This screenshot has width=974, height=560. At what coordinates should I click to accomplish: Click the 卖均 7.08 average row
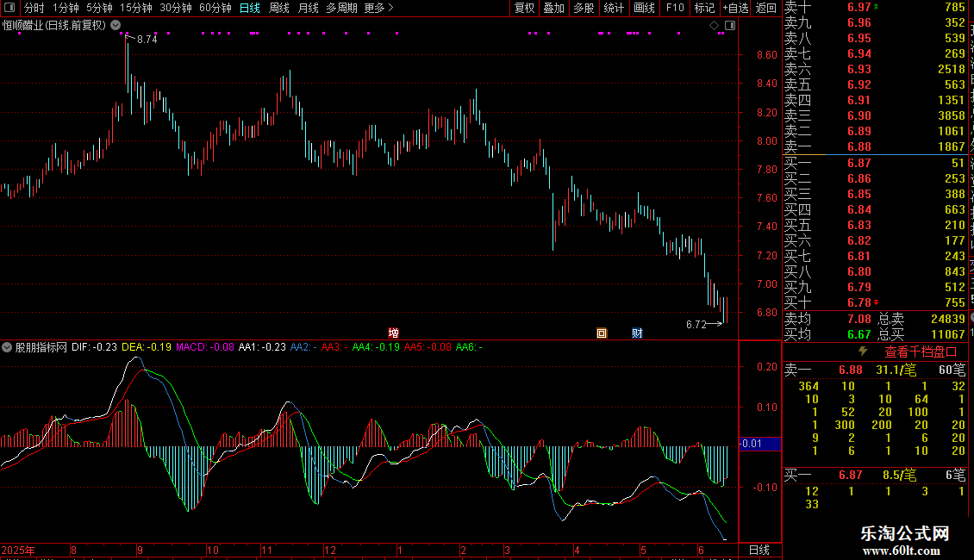click(x=827, y=319)
